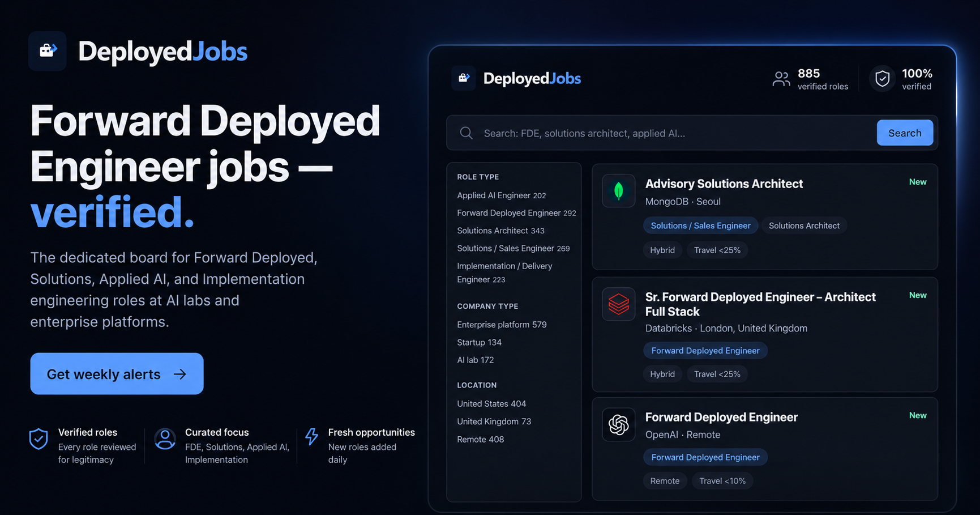Open the Advisory Solutions Architect job title
The image size is (980, 515).
pyautogui.click(x=724, y=184)
